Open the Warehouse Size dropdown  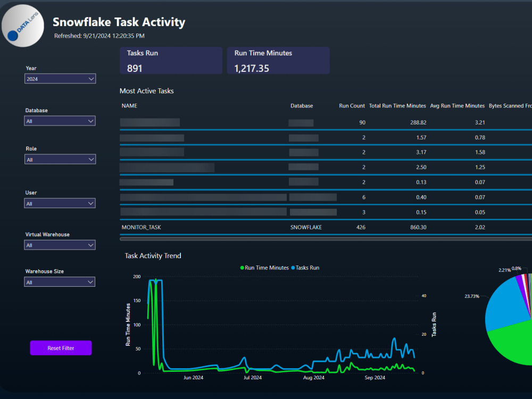tap(60, 282)
